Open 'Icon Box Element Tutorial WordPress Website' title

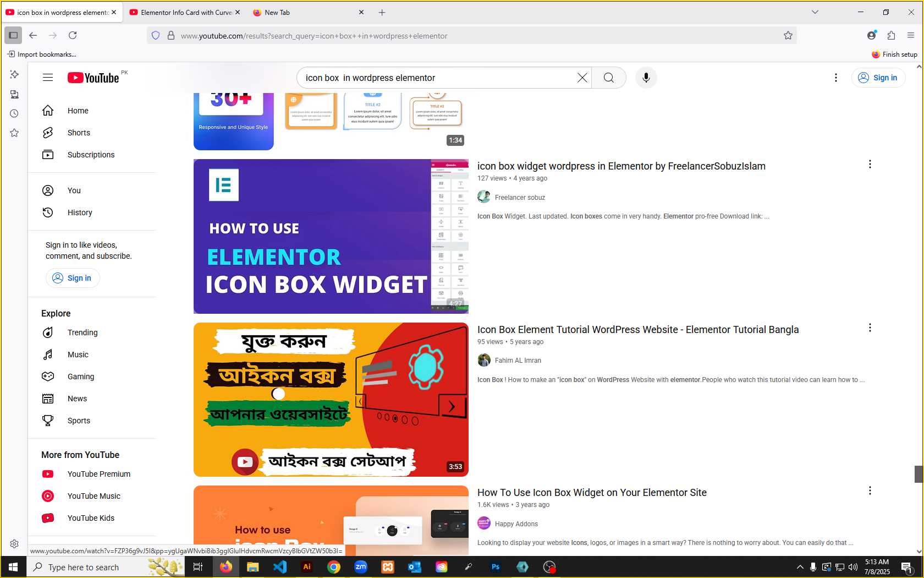point(638,330)
